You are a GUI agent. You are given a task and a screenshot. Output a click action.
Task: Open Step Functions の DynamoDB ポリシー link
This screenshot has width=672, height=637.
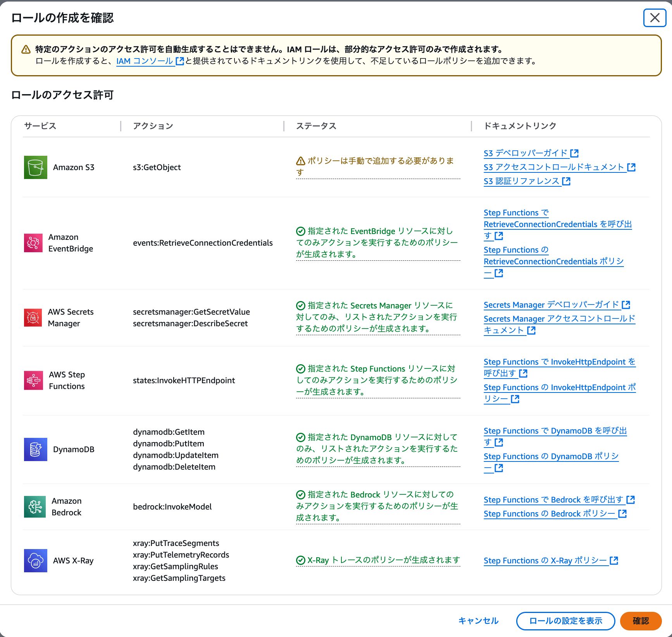[551, 462]
